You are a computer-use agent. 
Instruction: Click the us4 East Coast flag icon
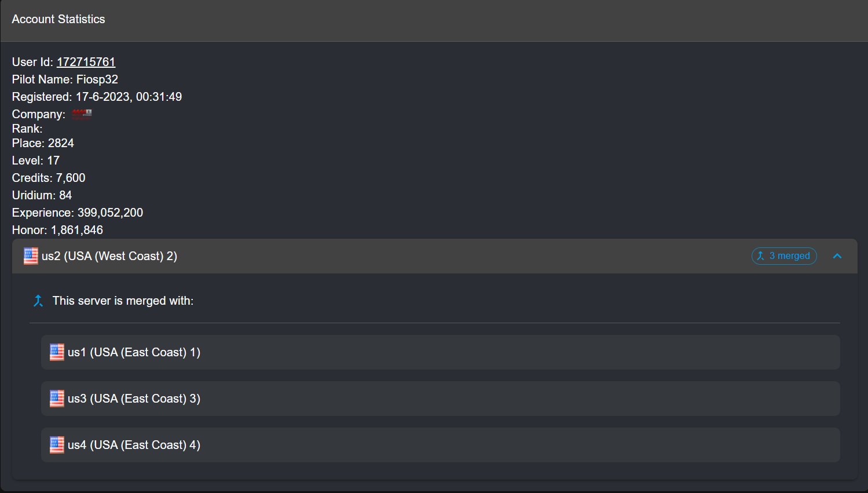pos(57,445)
